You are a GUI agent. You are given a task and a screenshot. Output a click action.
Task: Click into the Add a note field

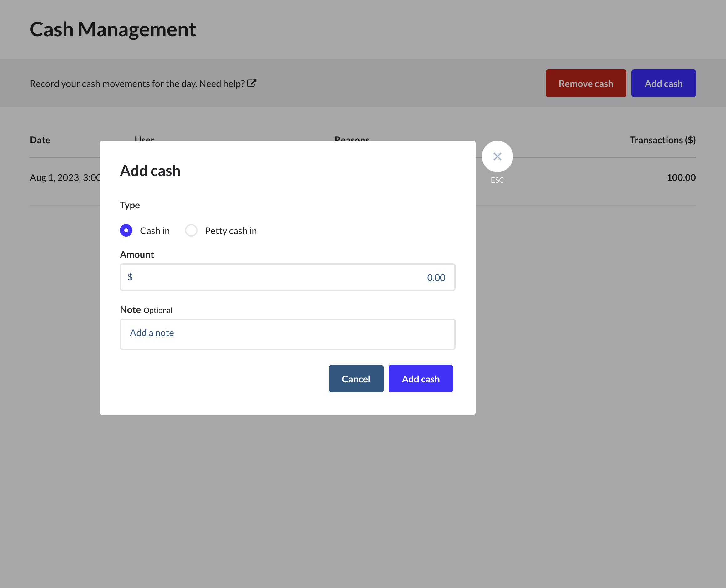pos(287,334)
